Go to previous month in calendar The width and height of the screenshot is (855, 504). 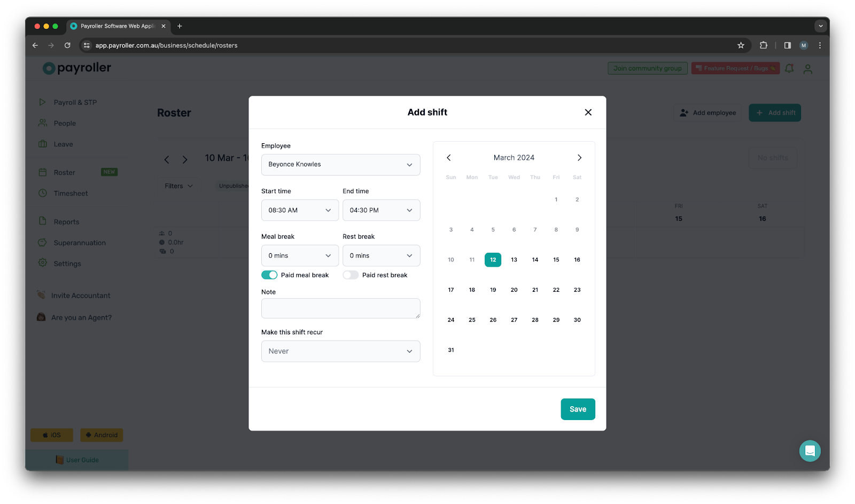[x=449, y=158]
